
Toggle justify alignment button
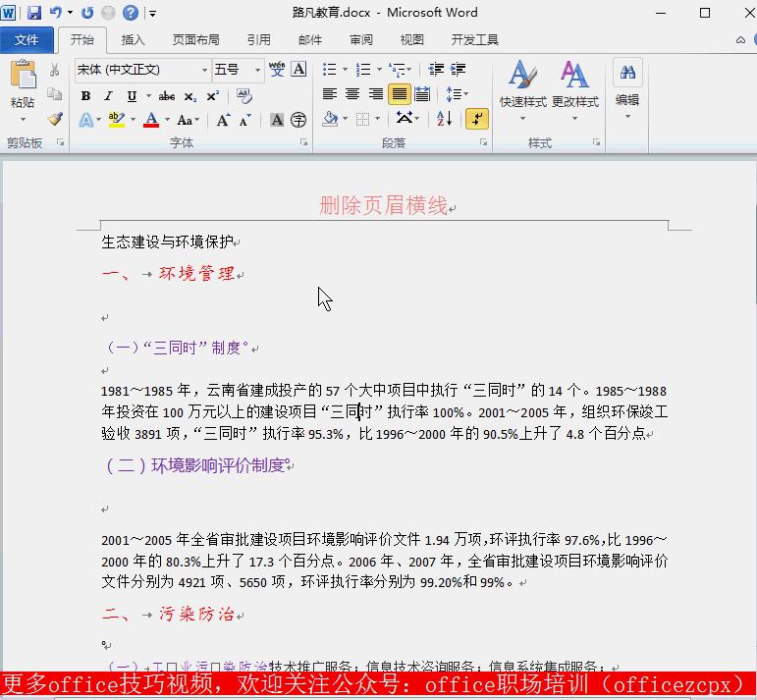click(400, 94)
